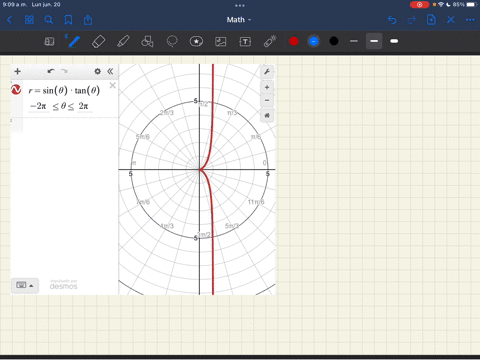The image size is (480, 360).
Task: Edit the r = sin(θ)·tan(θ) formula
Action: pyautogui.click(x=64, y=91)
